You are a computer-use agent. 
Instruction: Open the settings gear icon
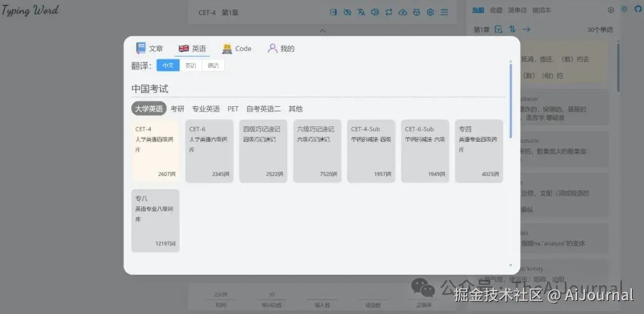point(431,13)
